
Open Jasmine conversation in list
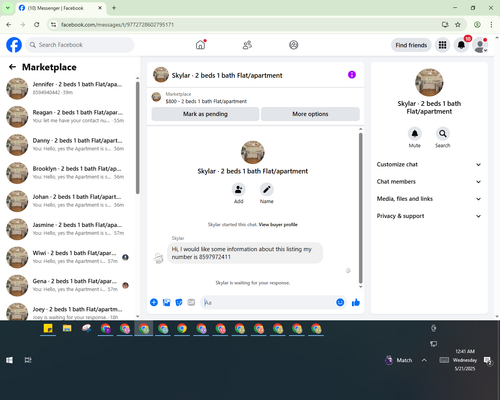click(68, 229)
